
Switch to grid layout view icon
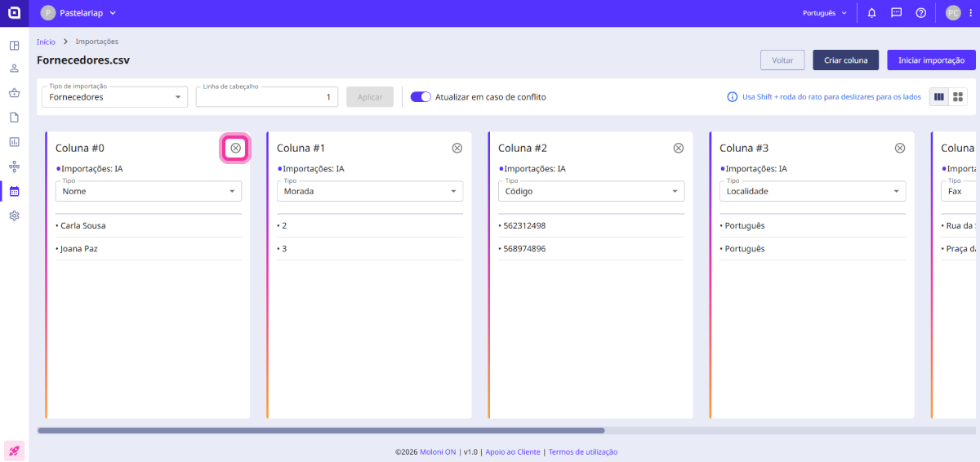pos(958,96)
